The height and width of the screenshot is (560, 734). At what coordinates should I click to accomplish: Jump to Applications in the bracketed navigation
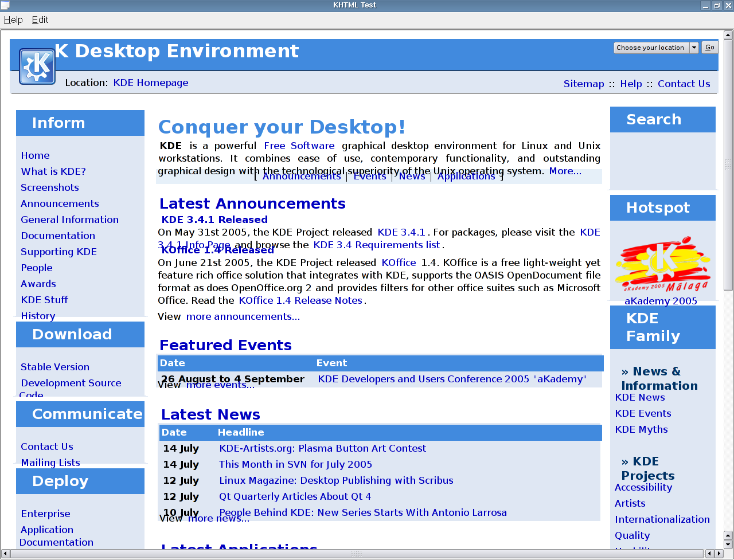click(x=466, y=176)
